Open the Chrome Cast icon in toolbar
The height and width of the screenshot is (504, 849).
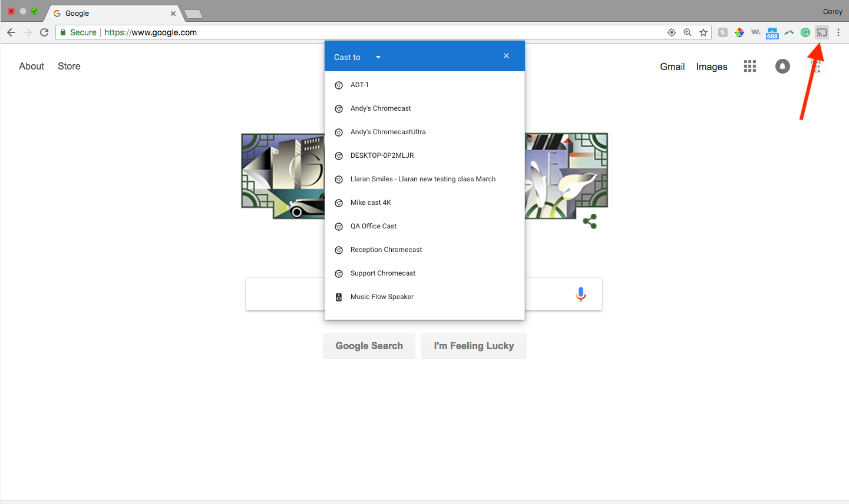822,32
